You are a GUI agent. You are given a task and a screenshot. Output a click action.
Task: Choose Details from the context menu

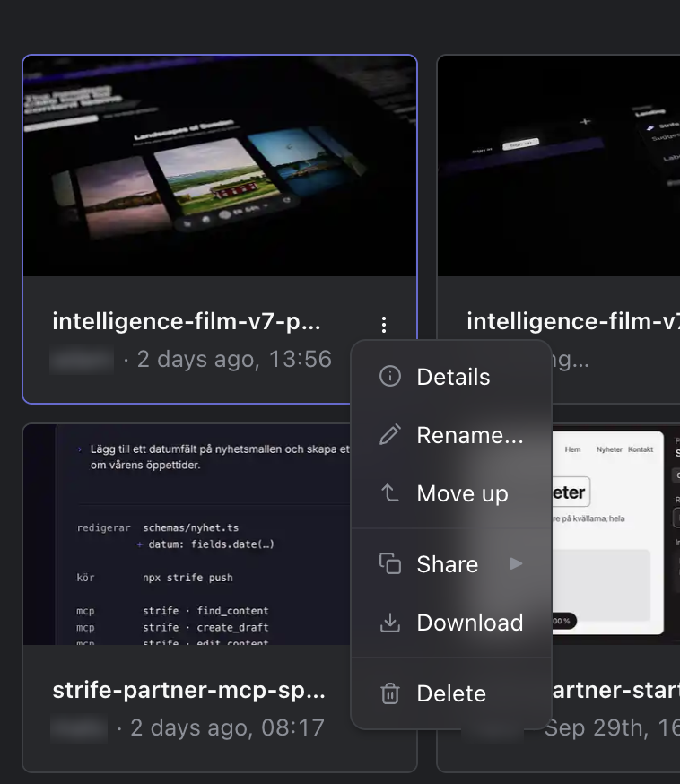451,377
